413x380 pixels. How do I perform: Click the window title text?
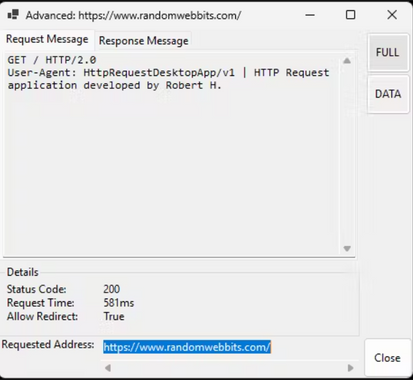point(133,15)
